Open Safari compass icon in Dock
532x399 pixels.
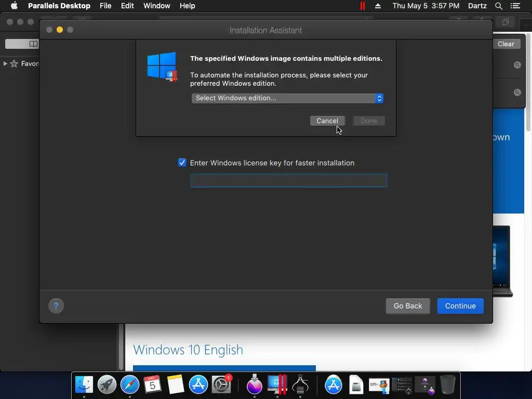[x=129, y=384]
